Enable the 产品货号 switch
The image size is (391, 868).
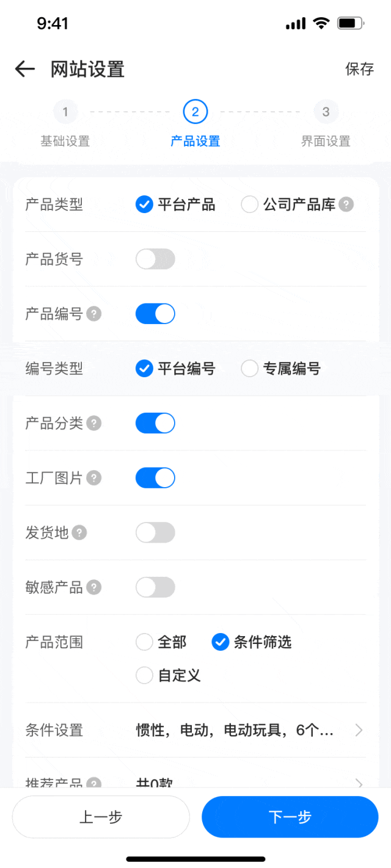(155, 259)
